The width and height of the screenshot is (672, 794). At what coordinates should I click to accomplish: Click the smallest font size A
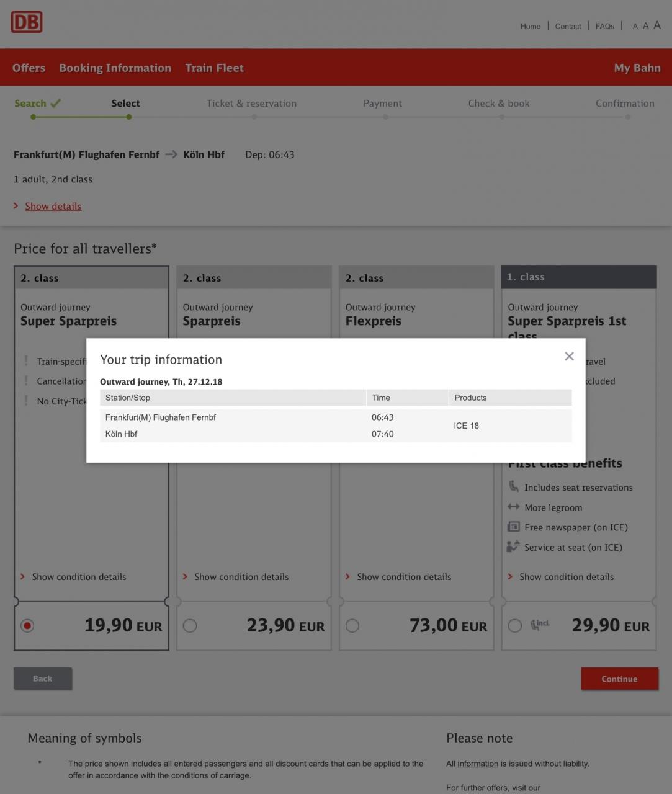click(635, 27)
